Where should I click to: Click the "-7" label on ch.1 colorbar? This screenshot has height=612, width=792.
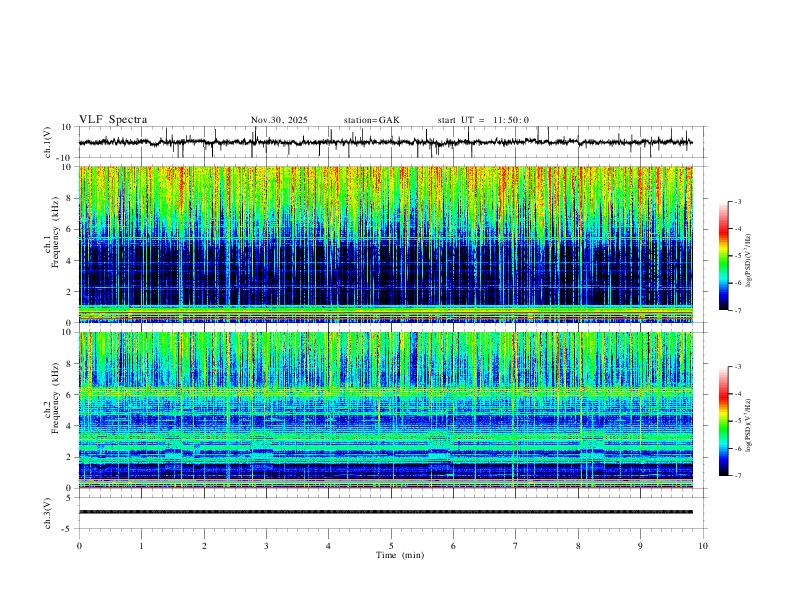(x=737, y=311)
